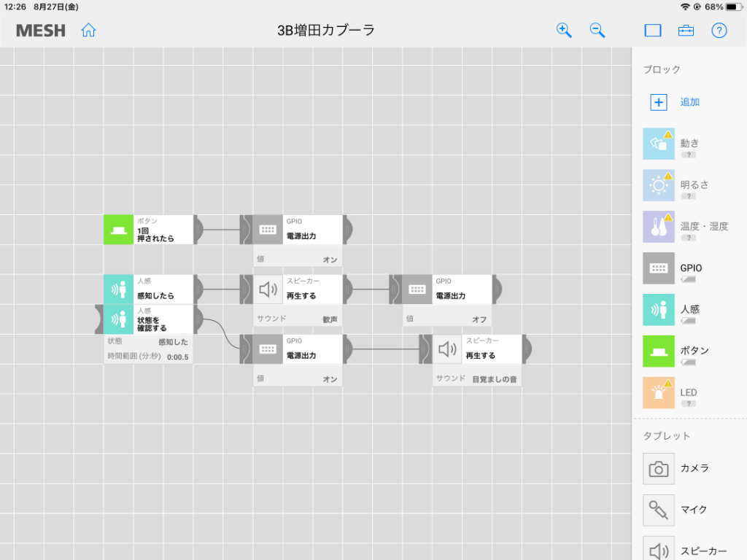Zoom in on the canvas with the plus magnifier
This screenshot has height=560, width=747.
click(x=564, y=31)
